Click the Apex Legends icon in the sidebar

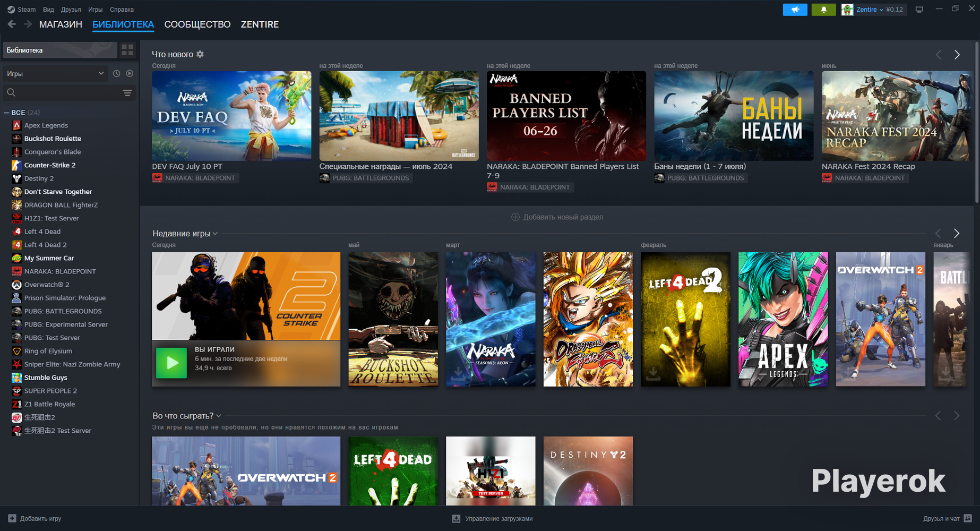(16, 125)
